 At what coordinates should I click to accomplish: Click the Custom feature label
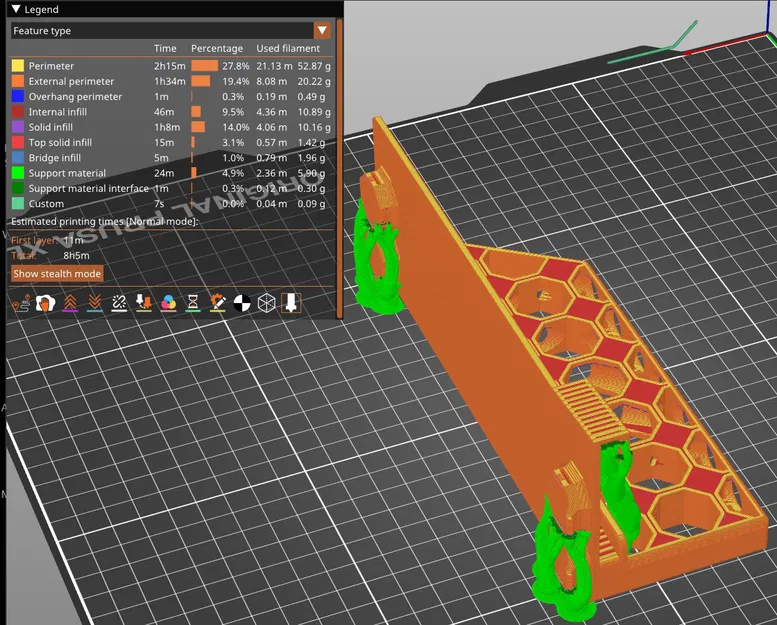(46, 204)
